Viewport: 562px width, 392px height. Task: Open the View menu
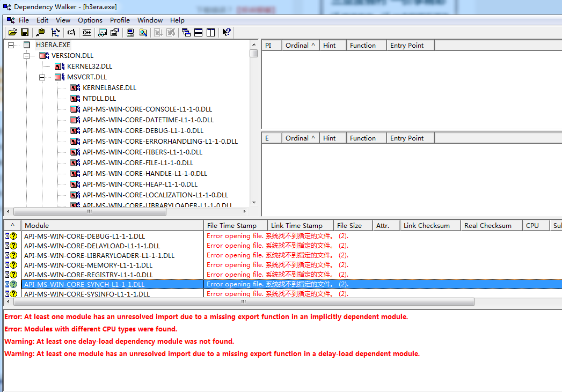click(63, 20)
